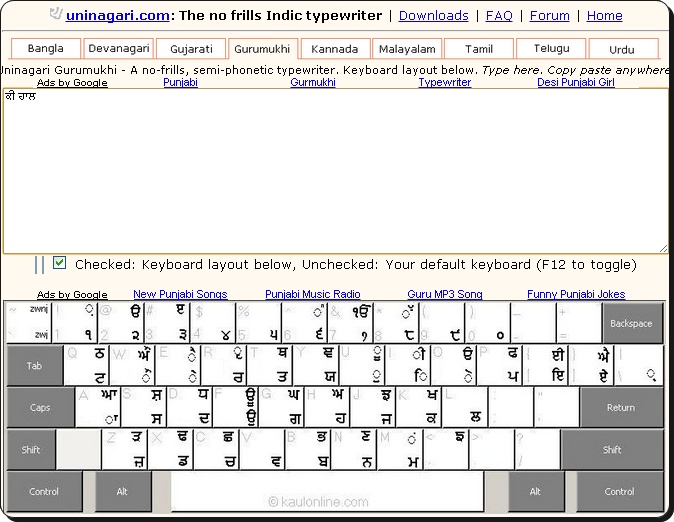Click the B key on the virtual keyboard
The image size is (674, 522).
pos(309,449)
